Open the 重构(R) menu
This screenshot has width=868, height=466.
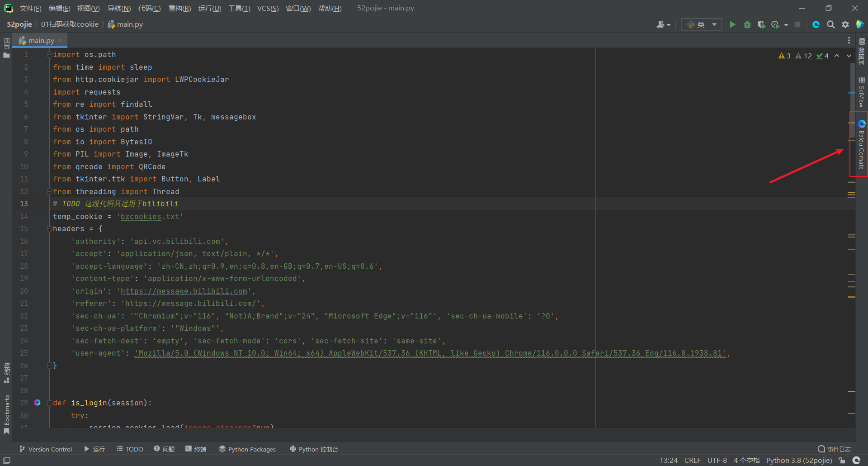point(179,8)
